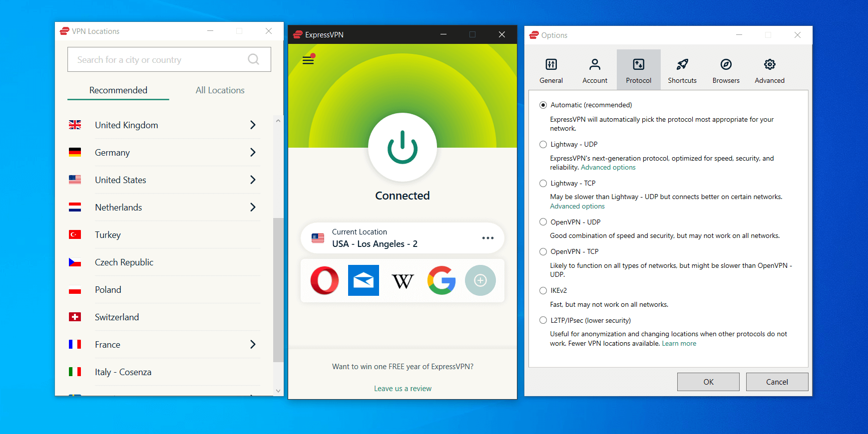Viewport: 868px width, 434px height.
Task: Add a new shortcut with plus icon
Action: 480,280
